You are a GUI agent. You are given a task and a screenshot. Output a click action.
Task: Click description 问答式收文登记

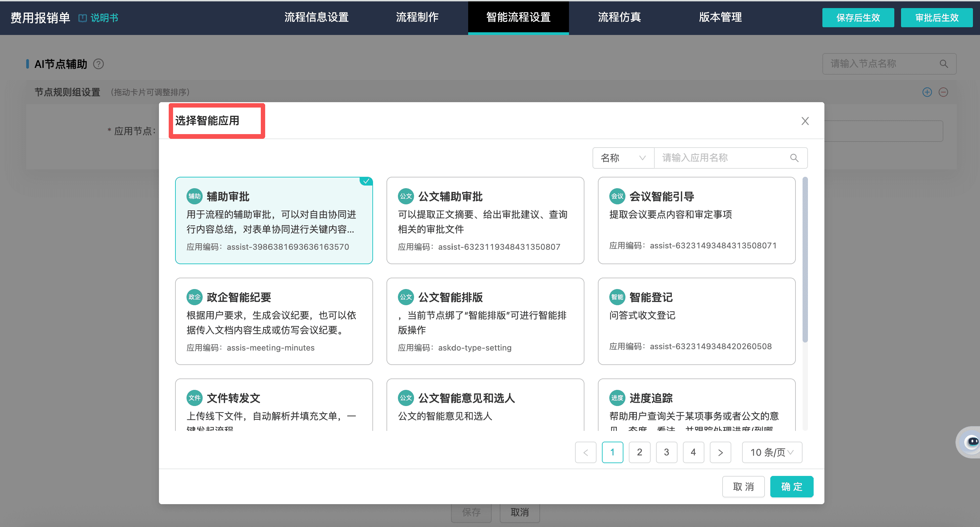(x=642, y=316)
